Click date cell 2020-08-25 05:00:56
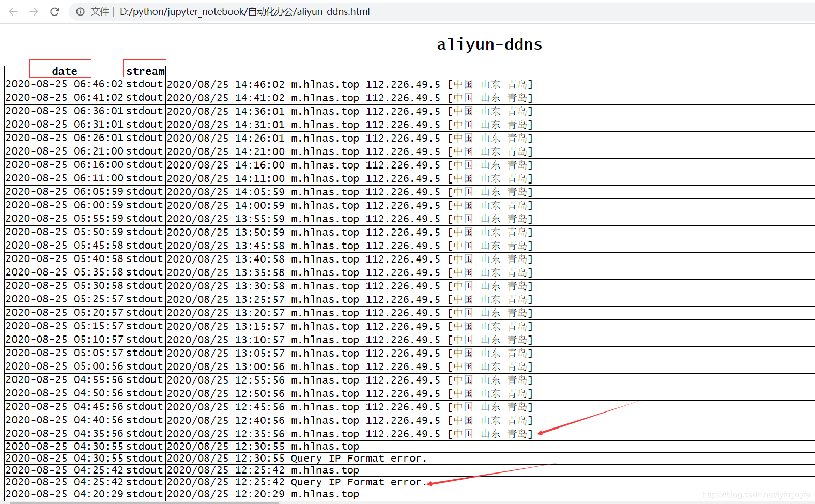The height and width of the screenshot is (504, 815). pos(65,366)
